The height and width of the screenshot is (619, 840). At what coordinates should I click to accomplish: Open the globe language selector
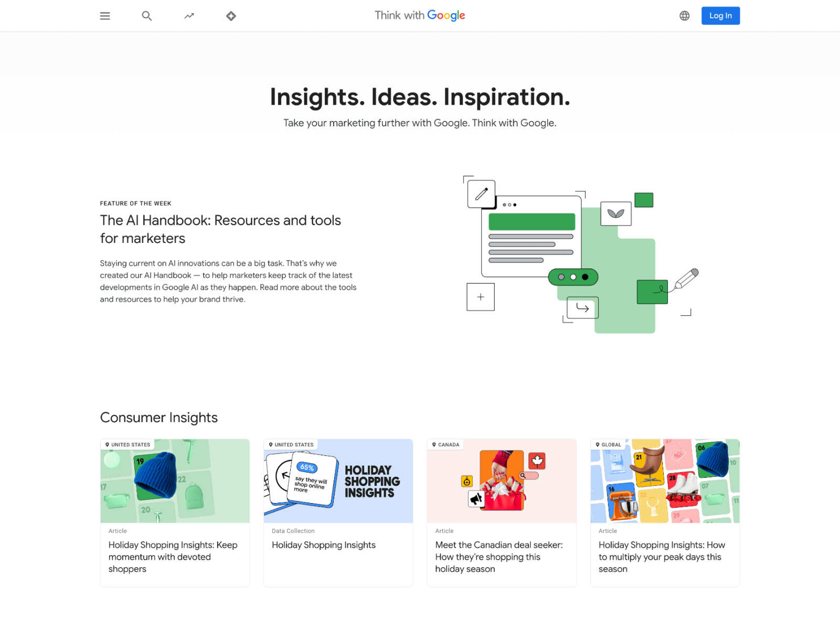tap(684, 16)
